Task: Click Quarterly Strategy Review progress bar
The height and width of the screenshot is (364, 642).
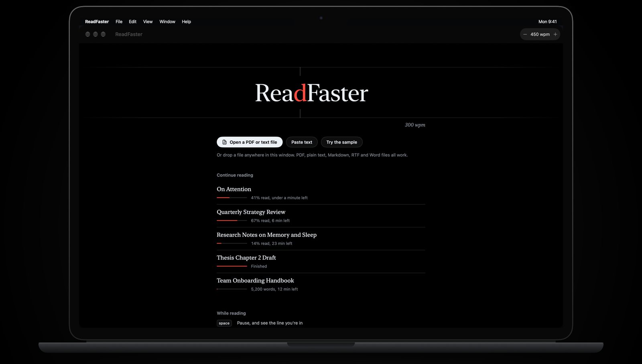Action: pos(232,221)
